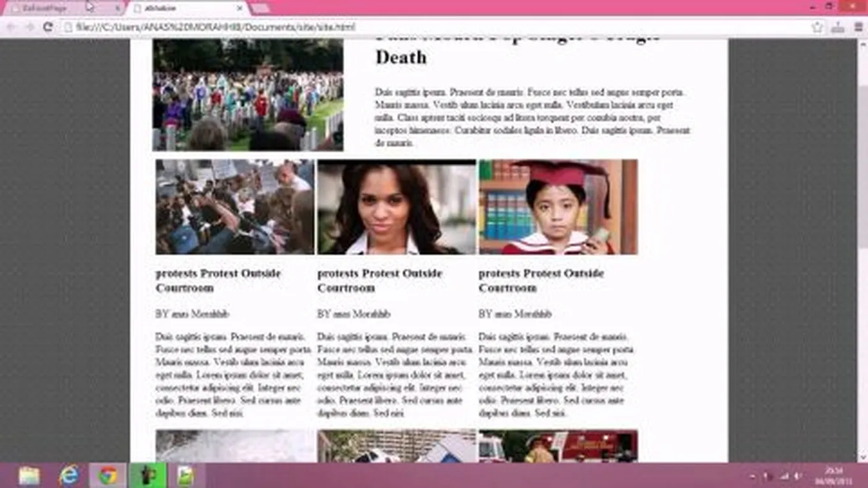The height and width of the screenshot is (488, 868).
Task: Click the extension icon beside the bookmark star
Action: (837, 27)
